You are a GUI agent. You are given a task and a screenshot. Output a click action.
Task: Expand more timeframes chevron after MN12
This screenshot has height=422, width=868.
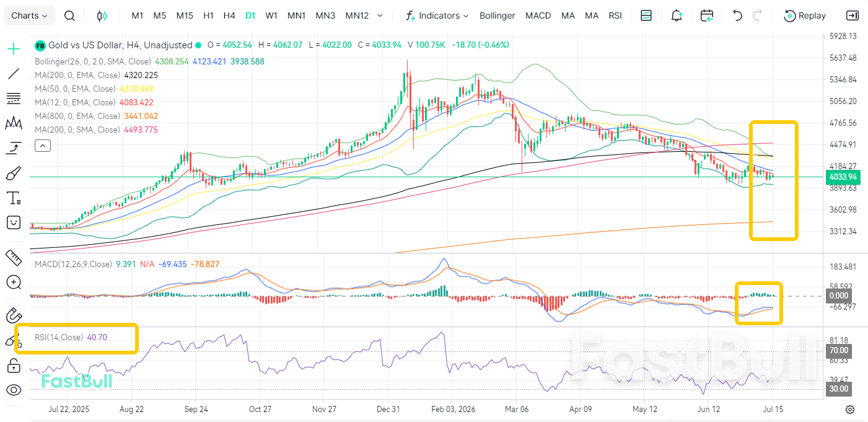pyautogui.click(x=380, y=15)
